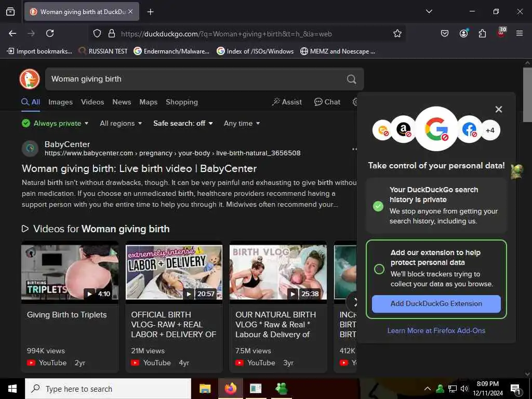Click Import bookmarks in the bookmarks bar

pyautogui.click(x=39, y=51)
